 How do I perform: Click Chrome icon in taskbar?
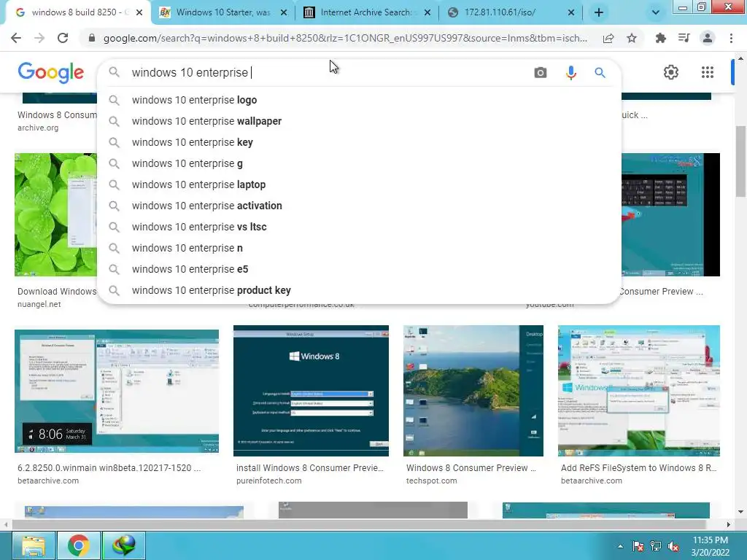79,545
